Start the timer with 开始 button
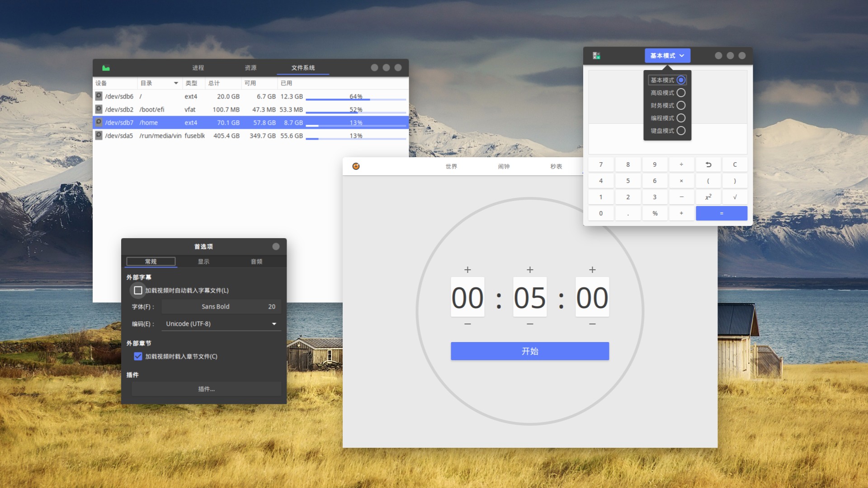The image size is (868, 488). coord(530,351)
